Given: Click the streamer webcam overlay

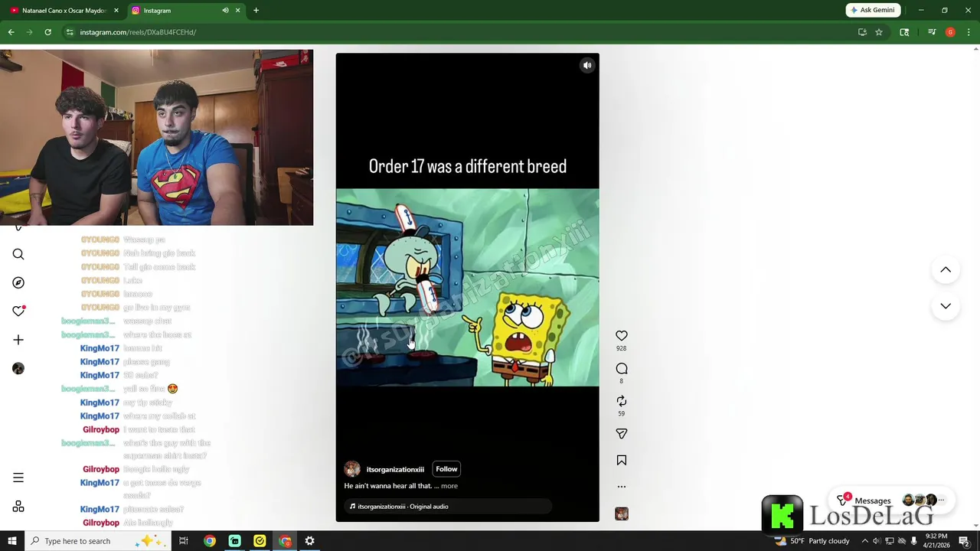Looking at the screenshot, I should pos(156,138).
